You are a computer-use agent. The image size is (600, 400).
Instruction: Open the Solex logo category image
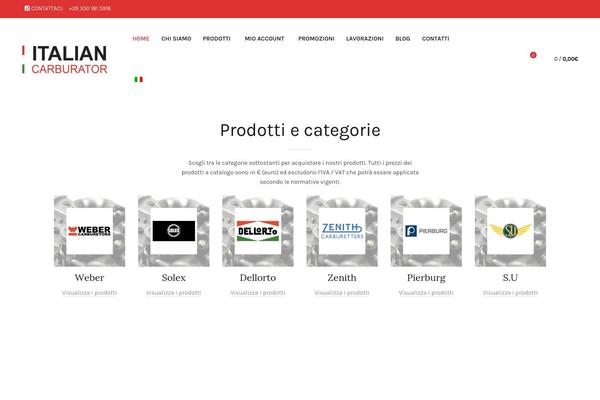click(x=174, y=231)
